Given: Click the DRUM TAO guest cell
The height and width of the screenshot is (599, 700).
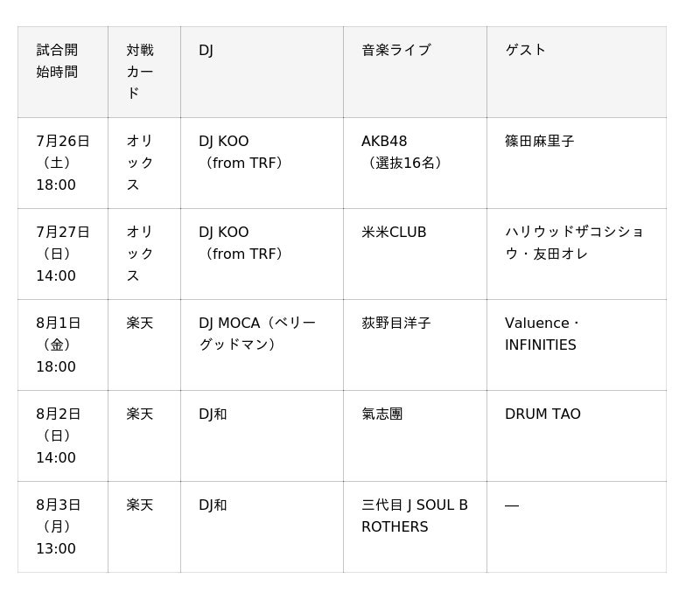Looking at the screenshot, I should pos(542,414).
